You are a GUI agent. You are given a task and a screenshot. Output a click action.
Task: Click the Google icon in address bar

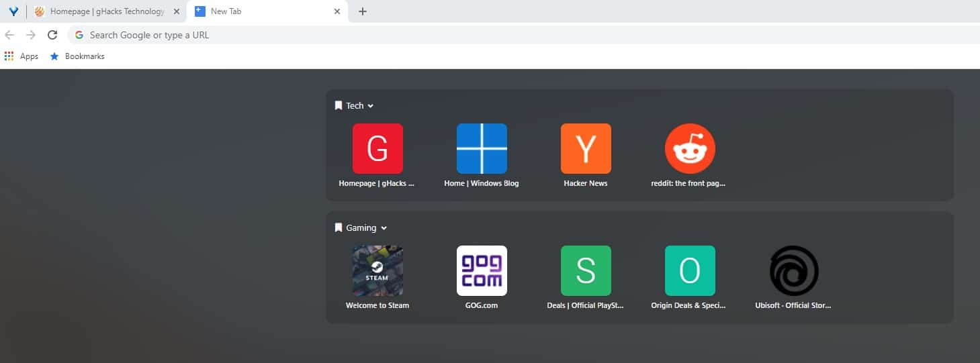[79, 35]
